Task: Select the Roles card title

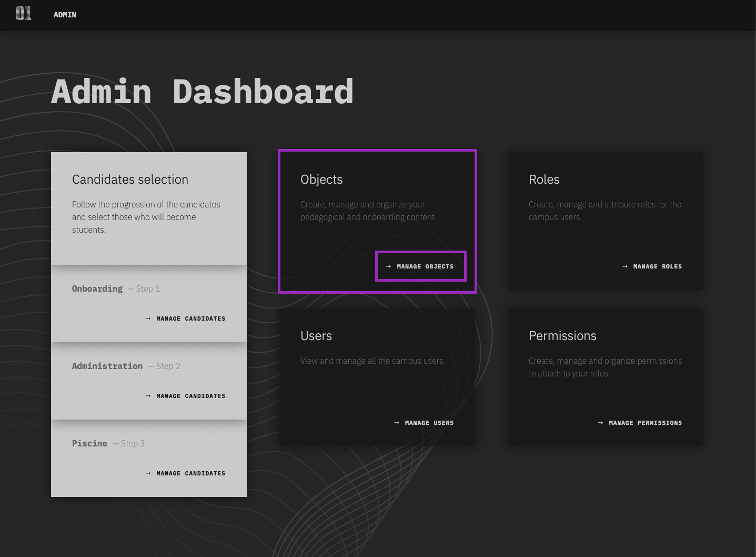Action: pyautogui.click(x=544, y=180)
